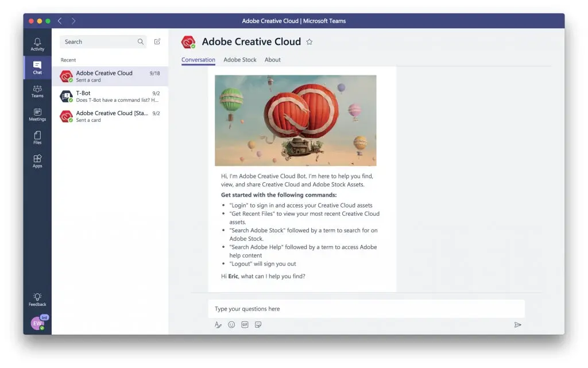This screenshot has width=588, height=368.
Task: Expand the Recent conversations list
Action: tap(68, 59)
